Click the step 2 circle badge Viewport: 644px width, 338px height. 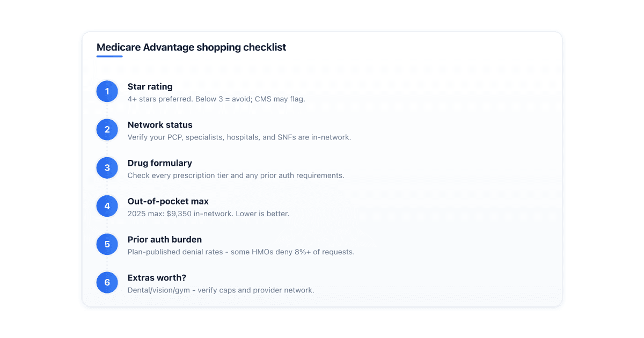(107, 130)
